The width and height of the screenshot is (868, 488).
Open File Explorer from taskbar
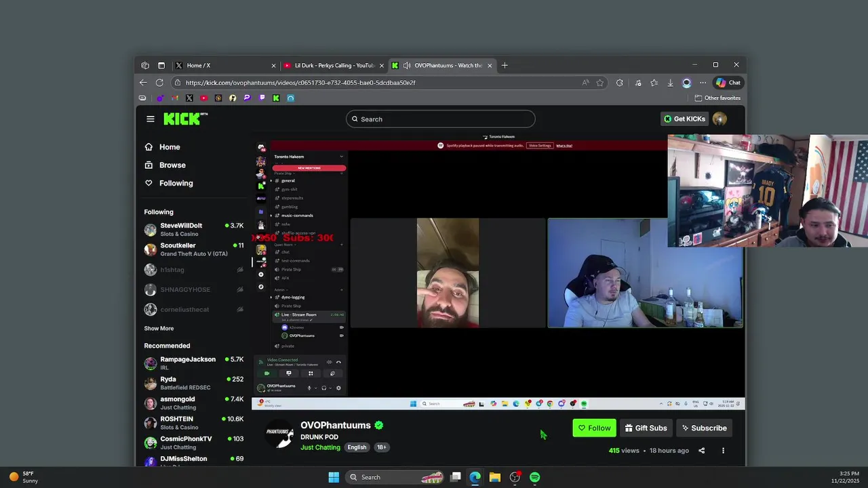(495, 477)
